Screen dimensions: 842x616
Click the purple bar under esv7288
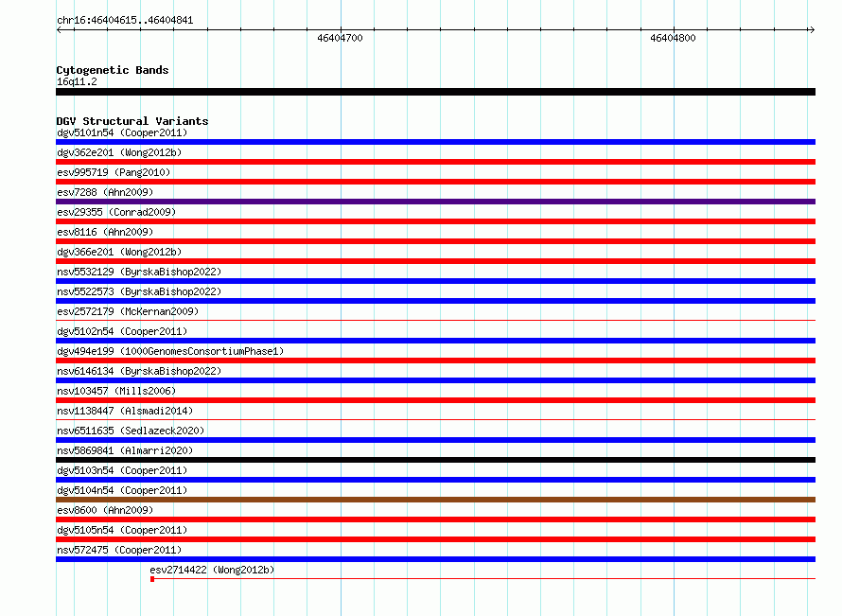[x=435, y=202]
